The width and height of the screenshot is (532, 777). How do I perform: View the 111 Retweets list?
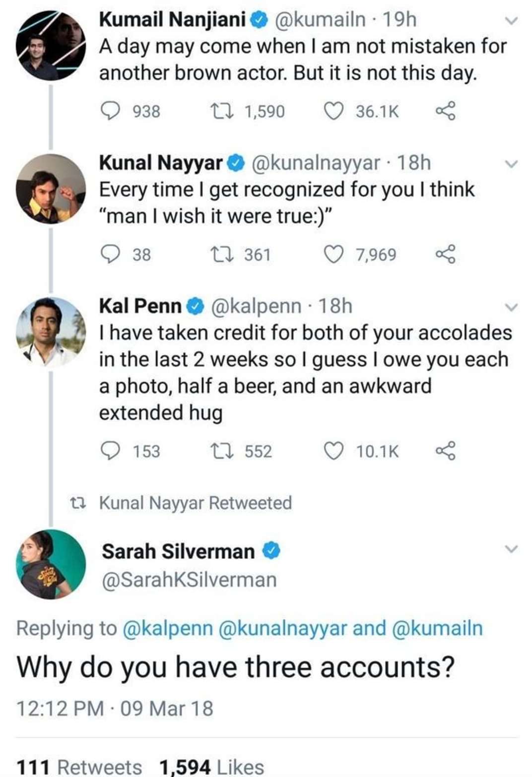pyautogui.click(x=79, y=767)
